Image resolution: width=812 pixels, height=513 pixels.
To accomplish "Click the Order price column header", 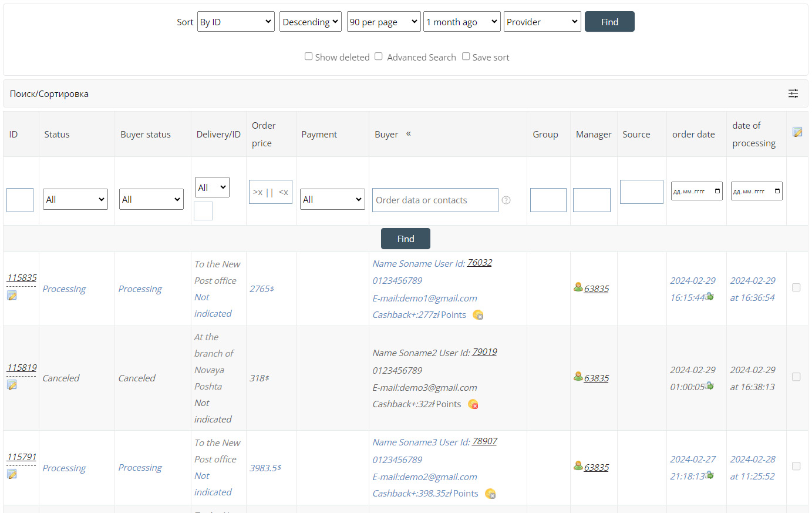I will pos(264,134).
